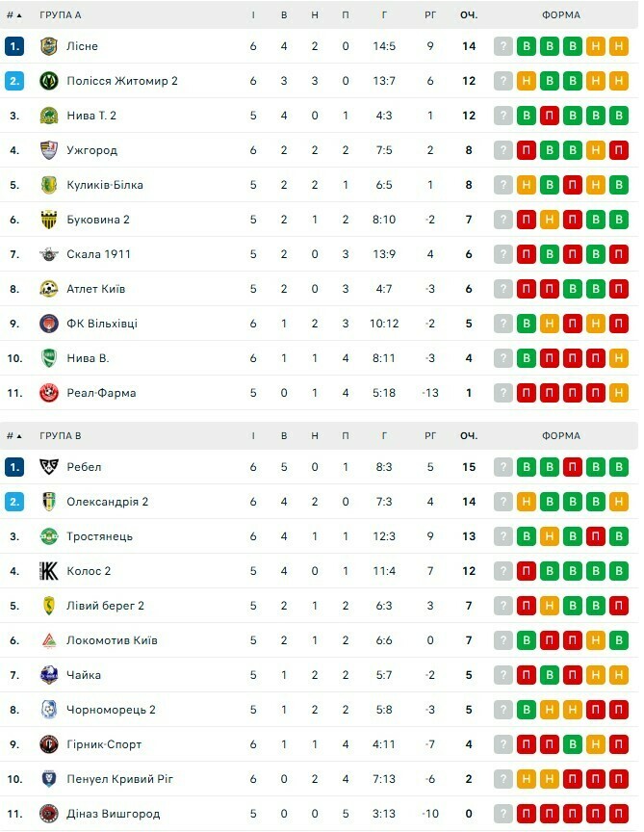
Task: Click the red П form badge for Ребел
Action: [x=573, y=467]
